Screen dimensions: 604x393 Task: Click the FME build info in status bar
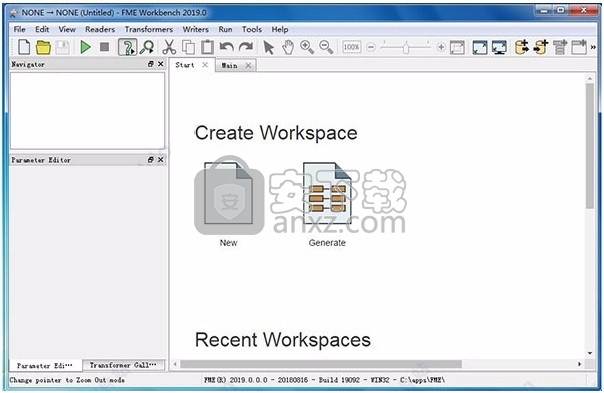click(x=324, y=380)
